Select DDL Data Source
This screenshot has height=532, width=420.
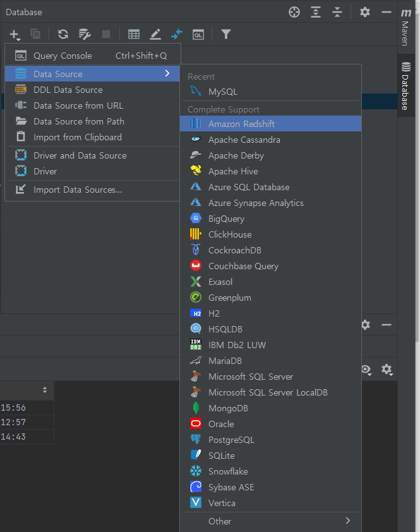pos(92,90)
